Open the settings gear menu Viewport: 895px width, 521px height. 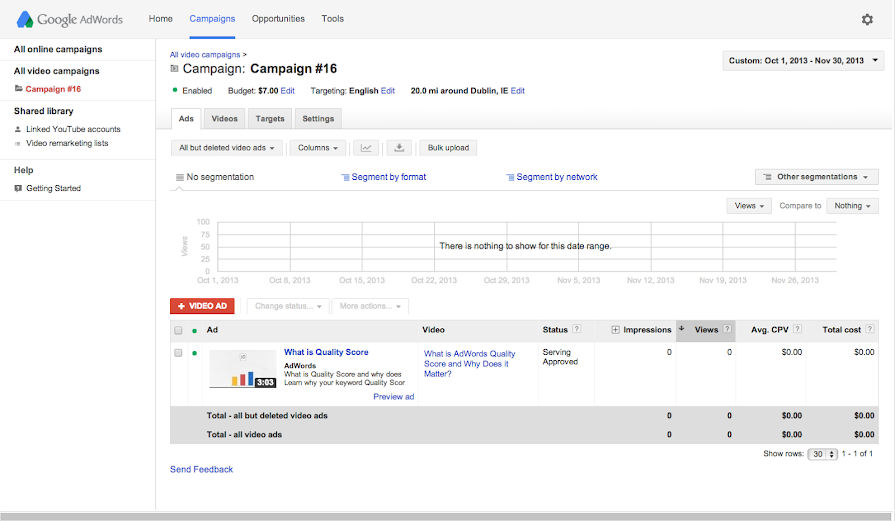(867, 19)
